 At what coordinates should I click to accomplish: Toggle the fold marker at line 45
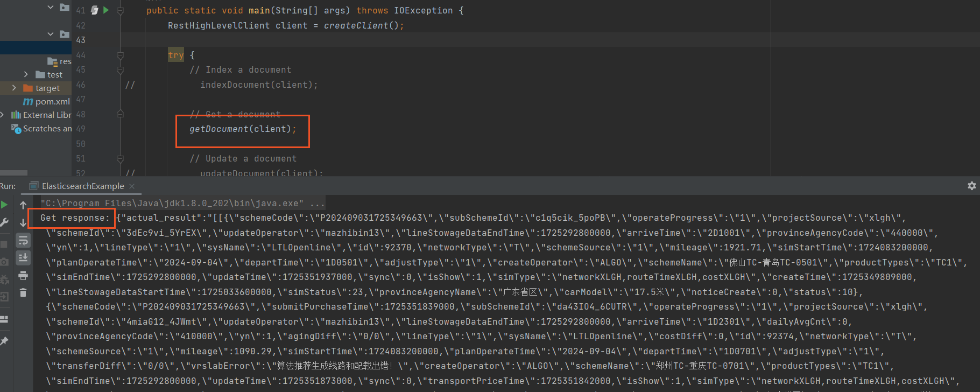121,70
